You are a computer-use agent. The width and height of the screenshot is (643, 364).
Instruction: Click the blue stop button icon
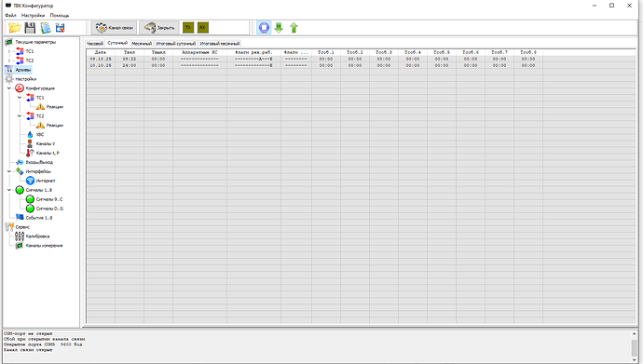click(x=264, y=28)
